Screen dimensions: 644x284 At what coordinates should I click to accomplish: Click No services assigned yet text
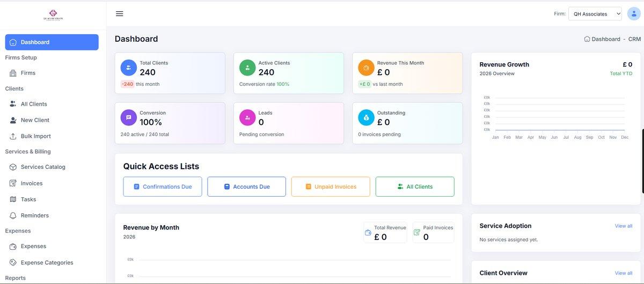509,240
